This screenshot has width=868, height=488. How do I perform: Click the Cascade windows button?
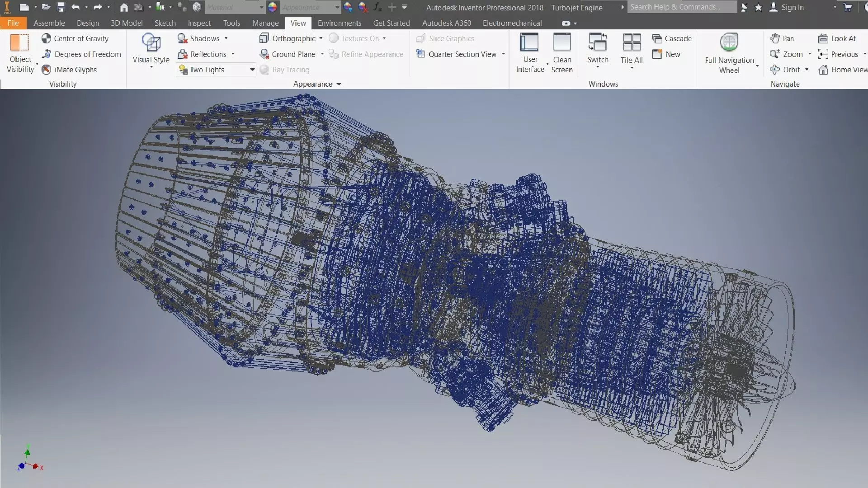click(x=672, y=38)
